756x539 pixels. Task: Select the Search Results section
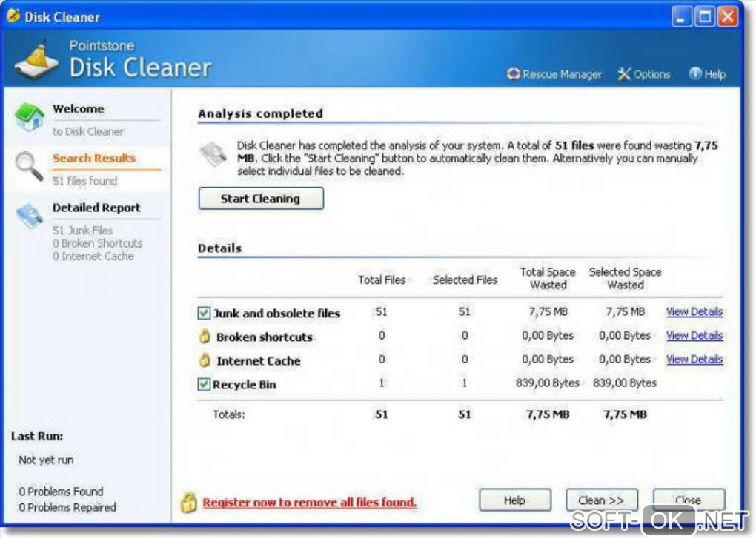tap(94, 158)
